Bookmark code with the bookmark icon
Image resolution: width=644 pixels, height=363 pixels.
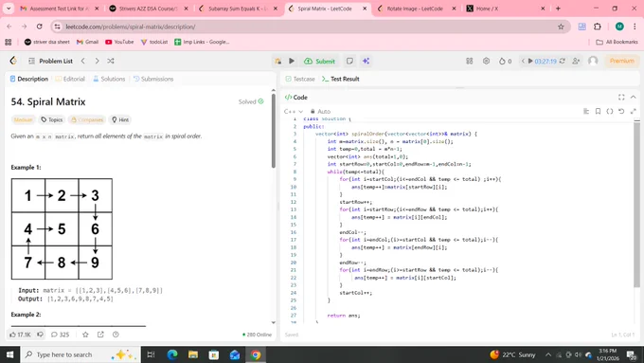tap(598, 112)
